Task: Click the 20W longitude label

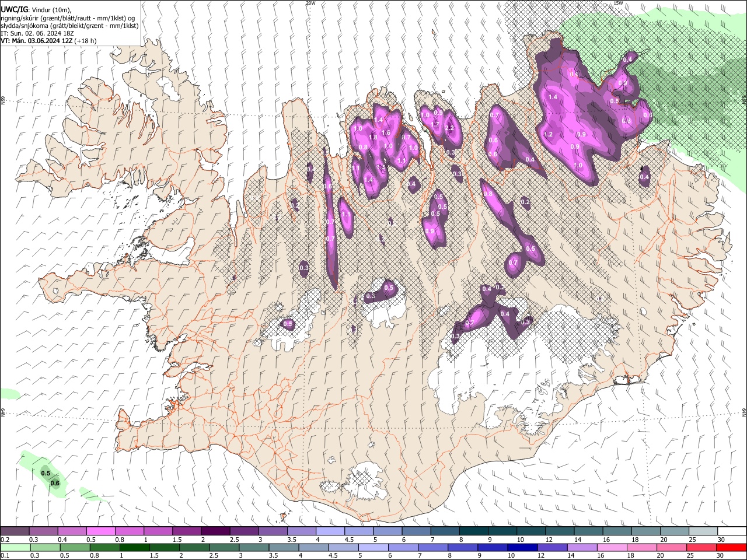Action: (310, 3)
